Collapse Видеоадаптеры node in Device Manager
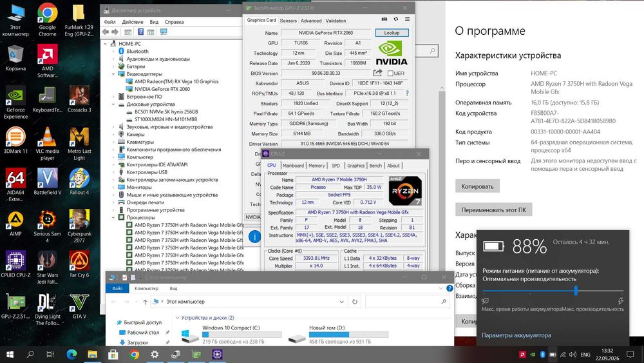 tap(113, 74)
